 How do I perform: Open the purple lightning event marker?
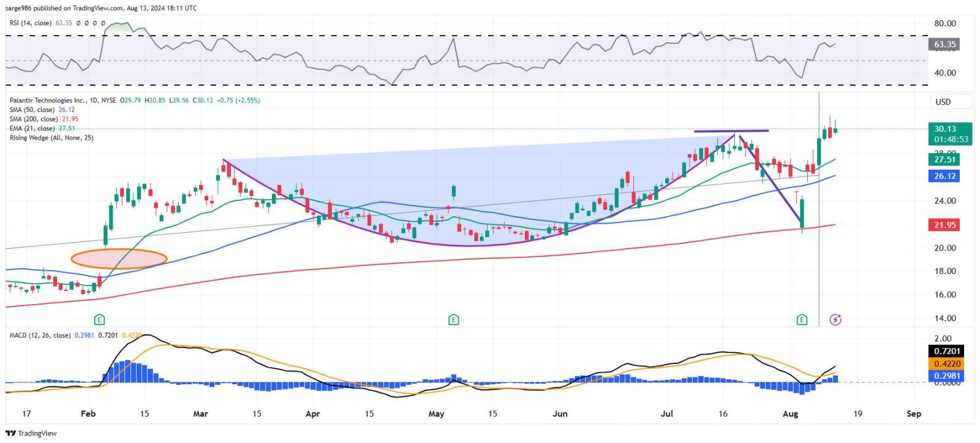835,319
